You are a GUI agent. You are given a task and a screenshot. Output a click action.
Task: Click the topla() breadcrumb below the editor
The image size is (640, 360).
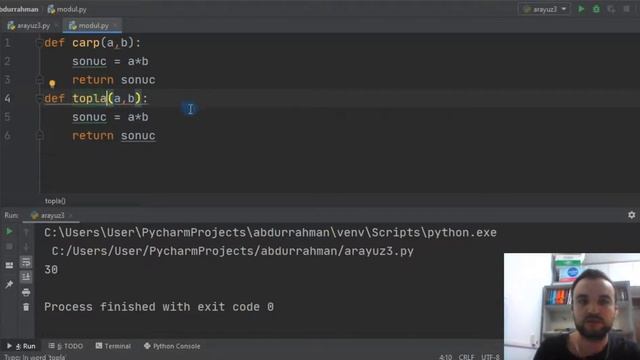tap(55, 201)
